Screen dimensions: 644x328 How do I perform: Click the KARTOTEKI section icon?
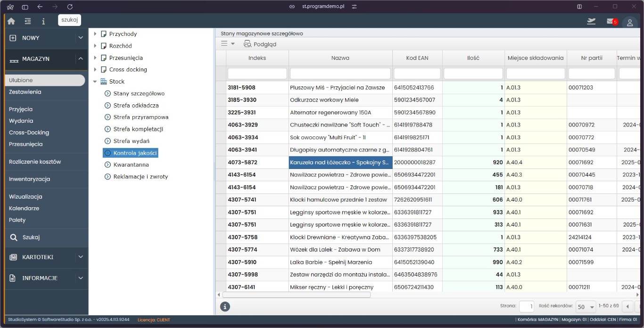point(13,257)
